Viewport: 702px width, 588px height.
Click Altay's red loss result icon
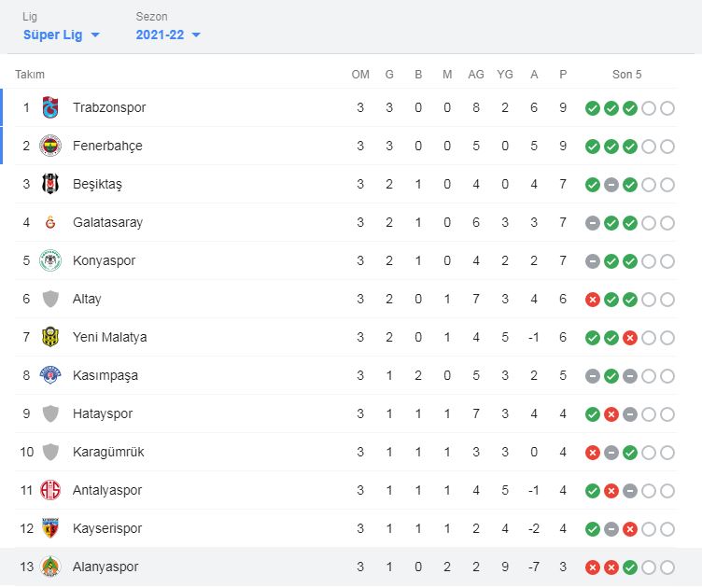click(592, 299)
